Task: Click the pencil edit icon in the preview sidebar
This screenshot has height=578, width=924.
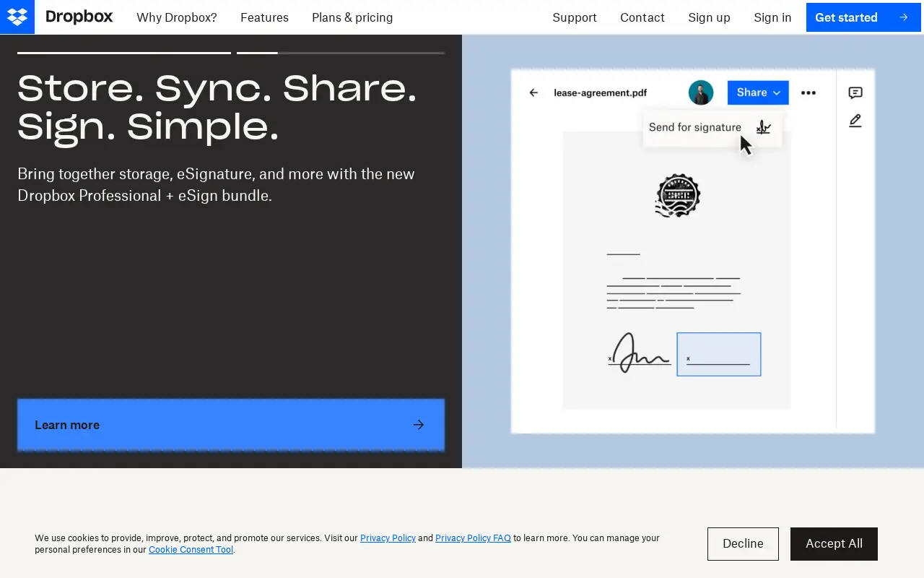Action: pyautogui.click(x=855, y=121)
